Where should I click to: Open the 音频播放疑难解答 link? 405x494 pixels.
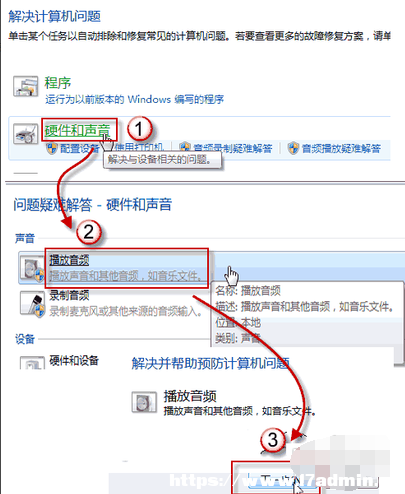pos(341,148)
